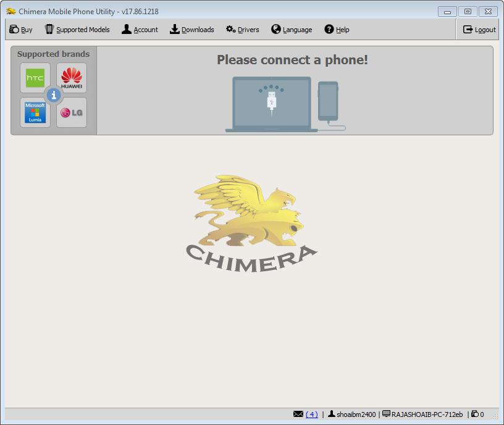Click the 'Please connect a phone!' heading

pyautogui.click(x=292, y=60)
